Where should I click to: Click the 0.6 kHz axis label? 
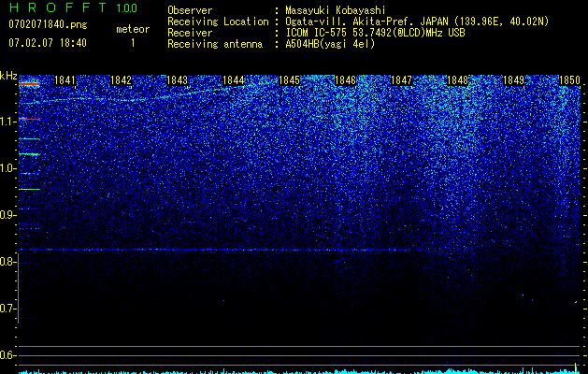tap(7, 355)
